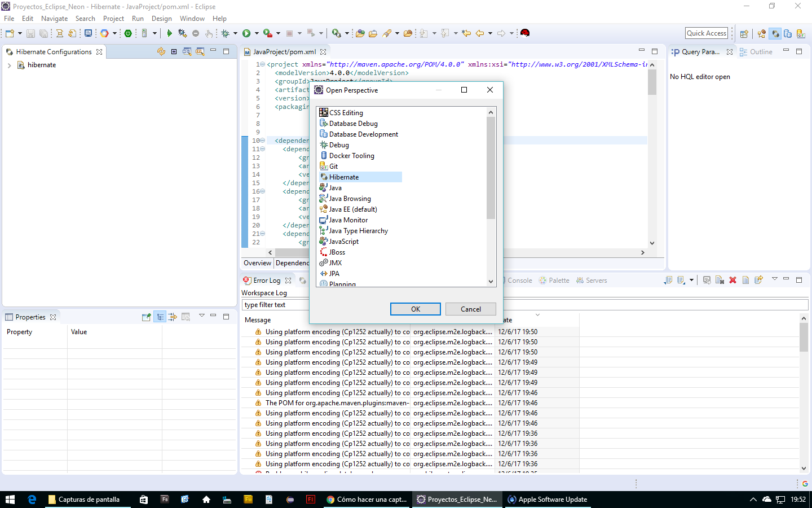Click the Rebuild configuration refresh icon
This screenshot has width=812, height=508.
click(x=161, y=51)
